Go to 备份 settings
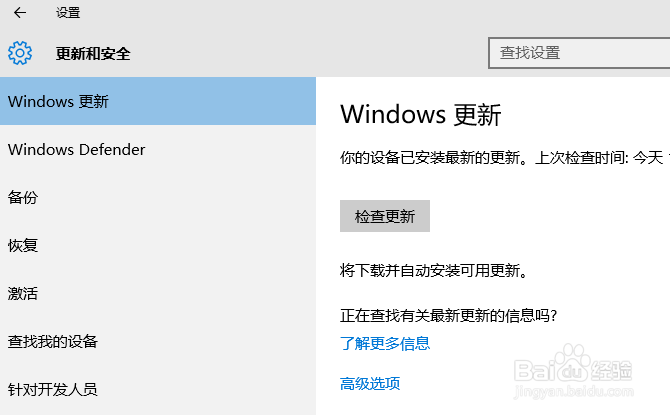The width and height of the screenshot is (670, 415). 23,197
